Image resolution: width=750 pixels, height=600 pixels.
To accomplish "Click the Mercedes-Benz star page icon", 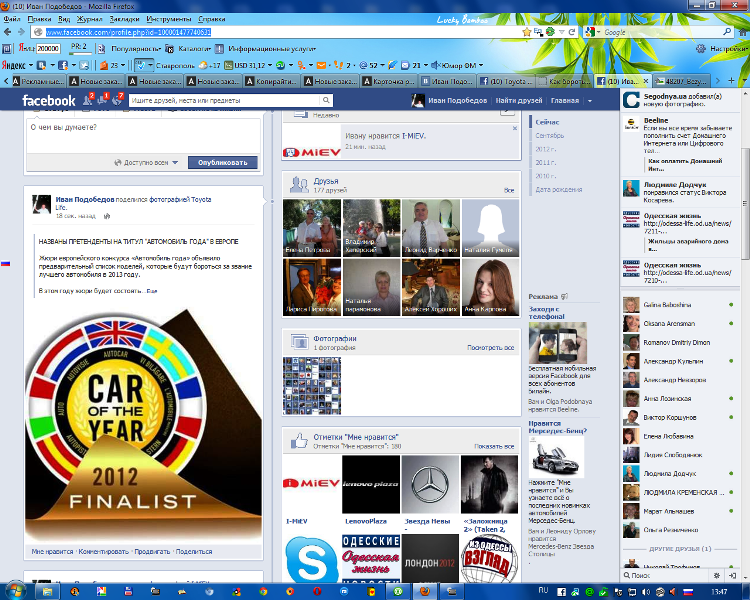I will [429, 484].
